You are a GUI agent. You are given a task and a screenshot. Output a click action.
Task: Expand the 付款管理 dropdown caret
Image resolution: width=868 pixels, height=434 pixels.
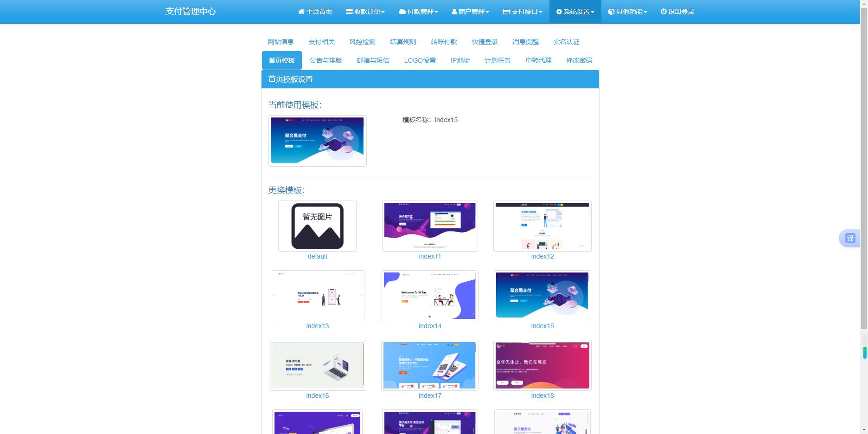click(436, 12)
